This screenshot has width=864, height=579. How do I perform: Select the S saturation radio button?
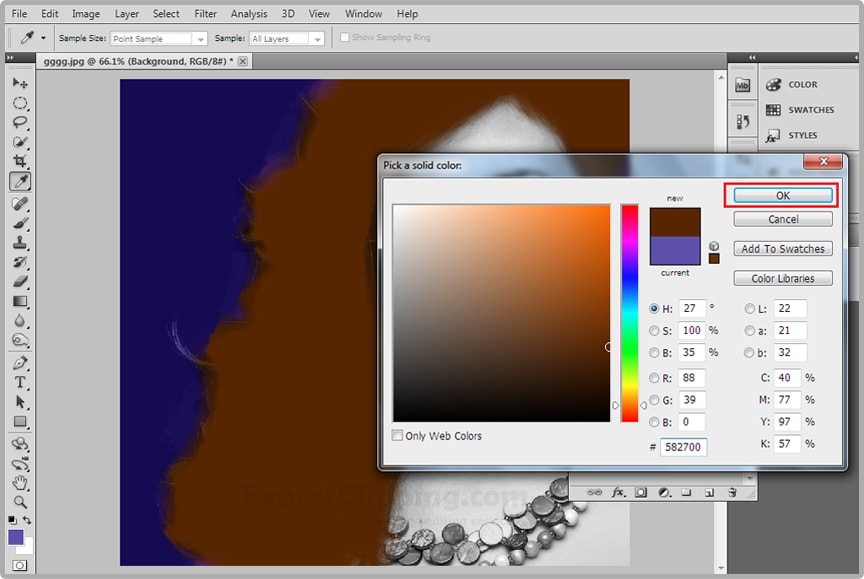654,330
